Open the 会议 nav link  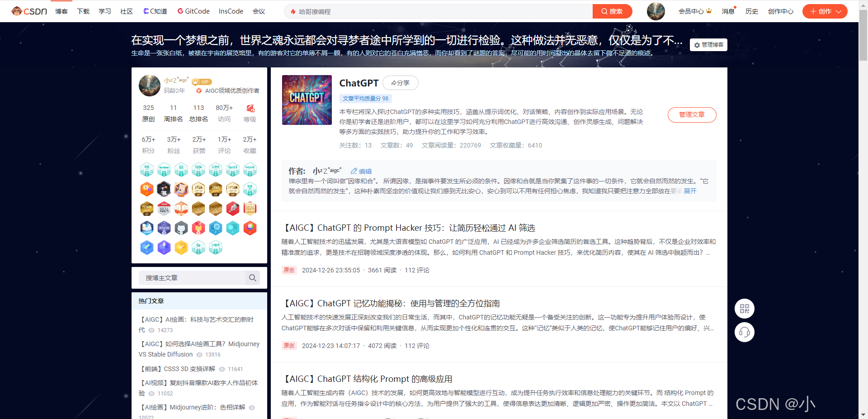[x=259, y=11]
